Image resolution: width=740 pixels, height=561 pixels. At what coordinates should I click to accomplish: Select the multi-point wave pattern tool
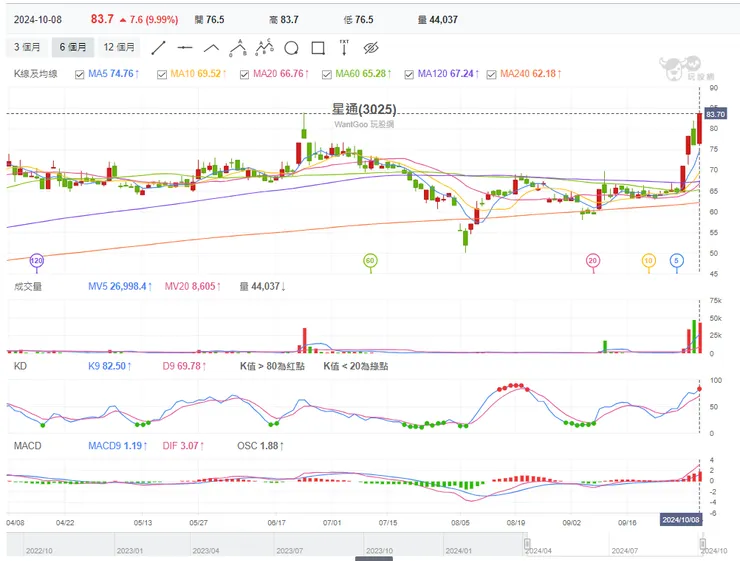pyautogui.click(x=264, y=47)
